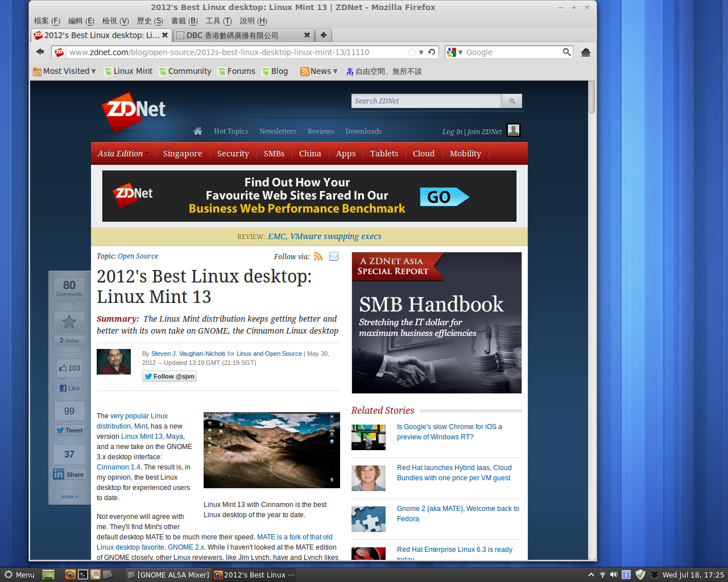728x582 pixels.
Task: Reload the page with the refresh icon
Action: [432, 52]
